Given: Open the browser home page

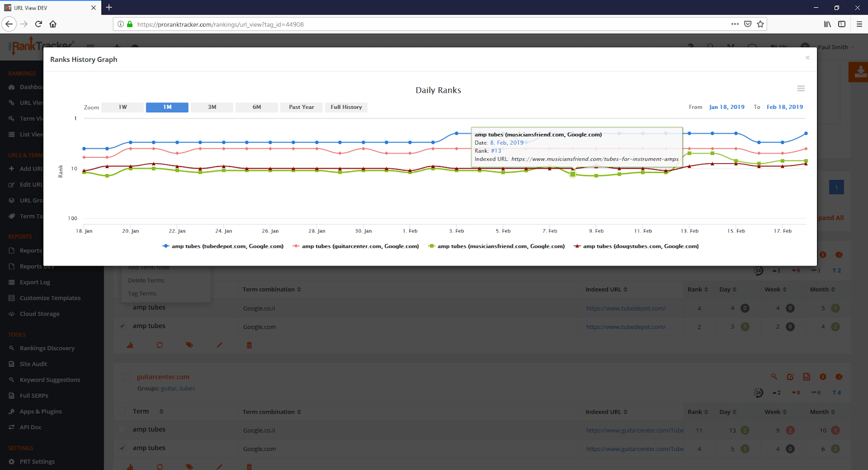Looking at the screenshot, I should [x=53, y=24].
